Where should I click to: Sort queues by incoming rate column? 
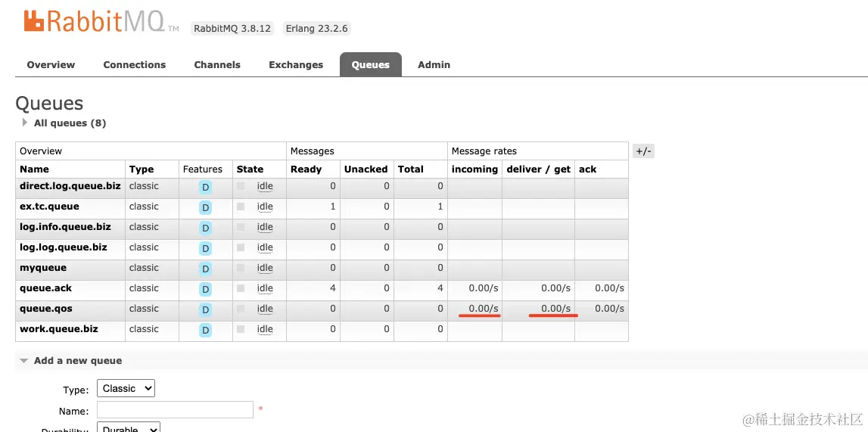(x=474, y=169)
